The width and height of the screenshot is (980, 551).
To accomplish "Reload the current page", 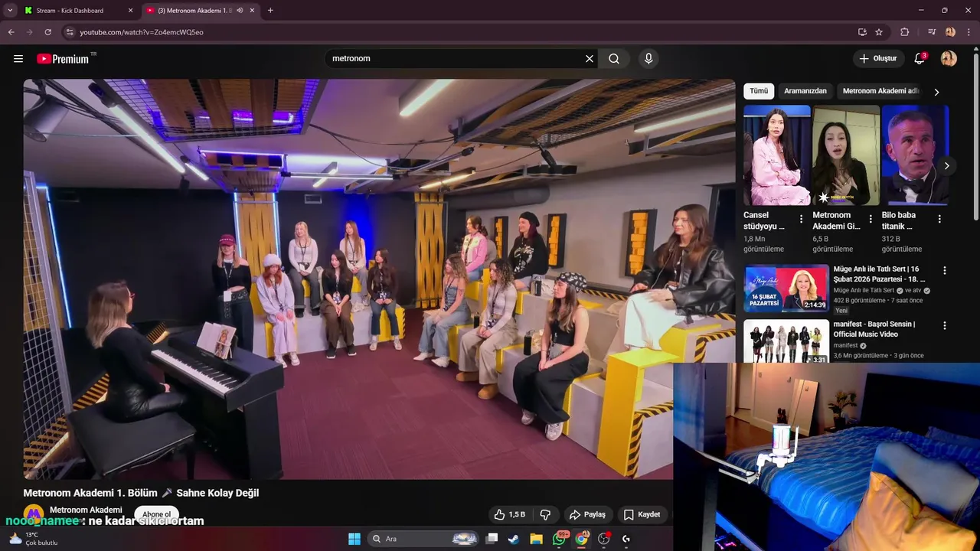I will [x=47, y=32].
